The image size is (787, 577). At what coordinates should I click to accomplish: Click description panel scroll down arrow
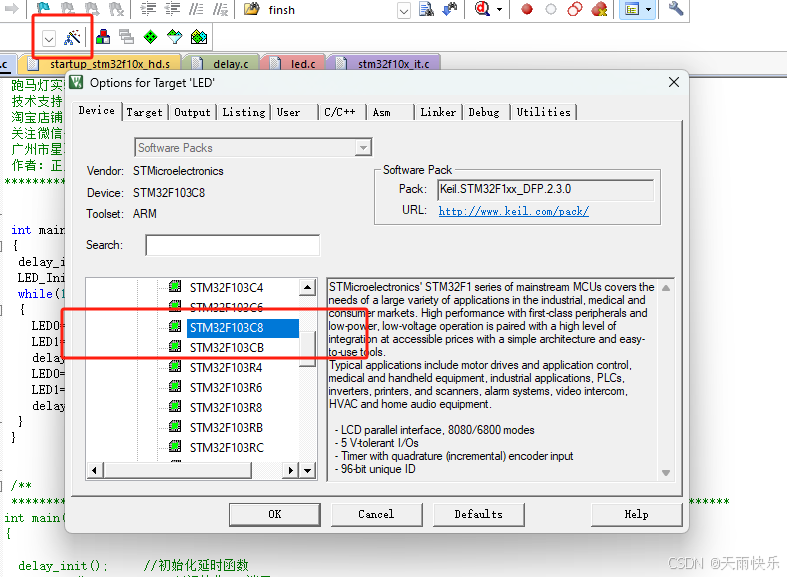click(x=666, y=473)
